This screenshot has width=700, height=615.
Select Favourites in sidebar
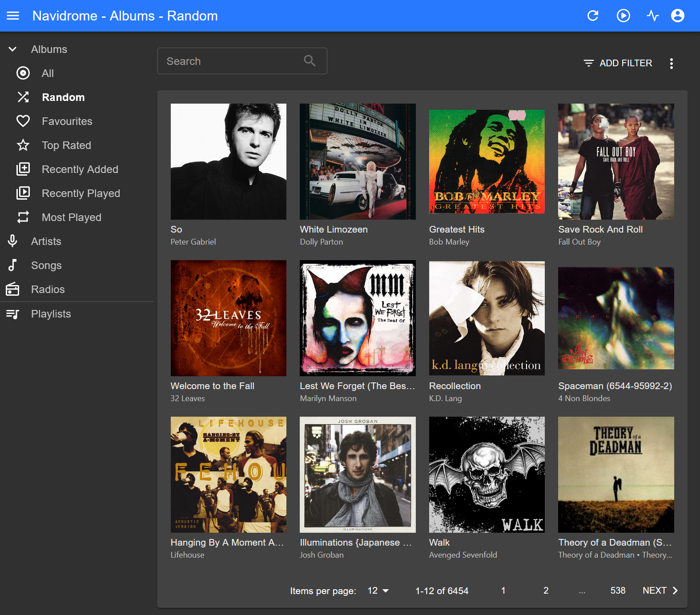(x=67, y=121)
